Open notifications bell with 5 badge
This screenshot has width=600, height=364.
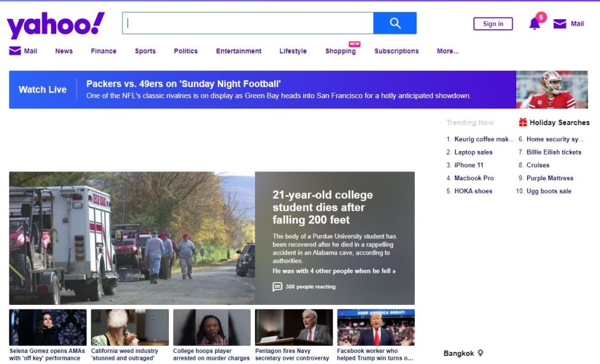[535, 24]
